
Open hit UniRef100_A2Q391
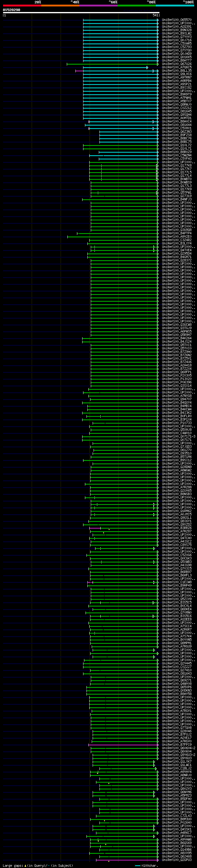[177, 26]
